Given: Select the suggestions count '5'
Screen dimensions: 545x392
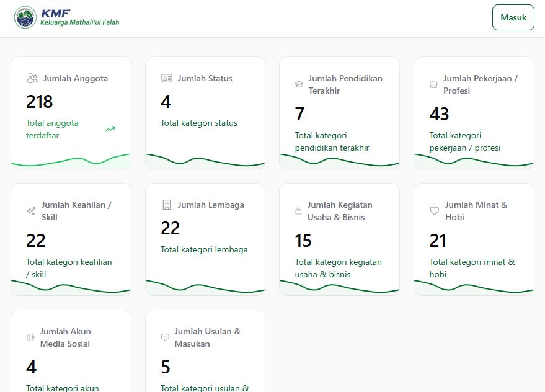Looking at the screenshot, I should click(166, 367).
